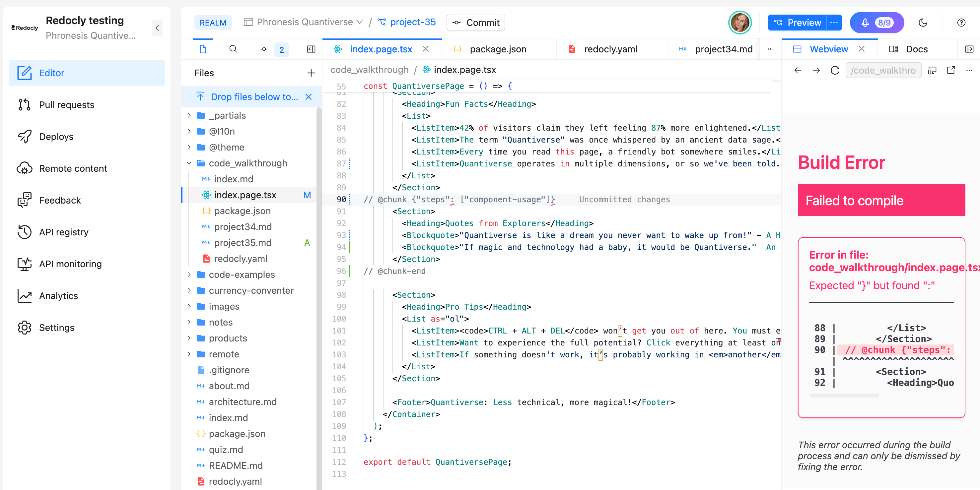Image resolution: width=980 pixels, height=490 pixels.
Task: Open the Feedback page
Action: pos(87,200)
